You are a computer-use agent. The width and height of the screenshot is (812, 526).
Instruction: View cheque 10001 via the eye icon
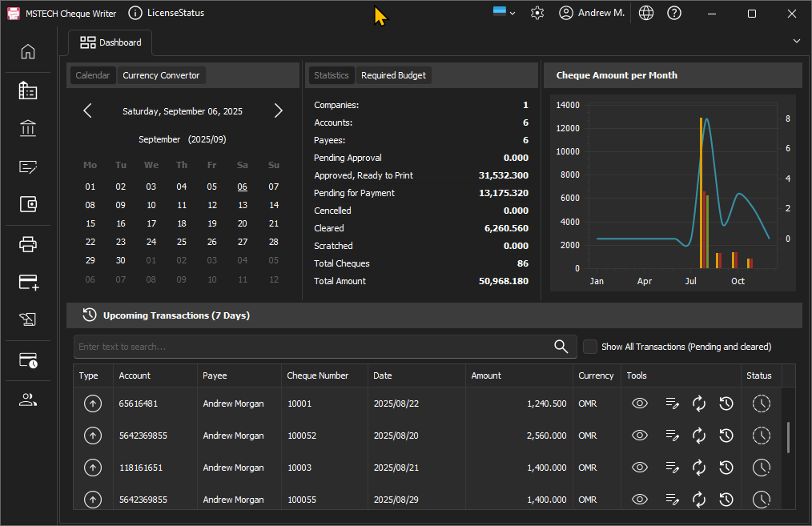point(639,404)
